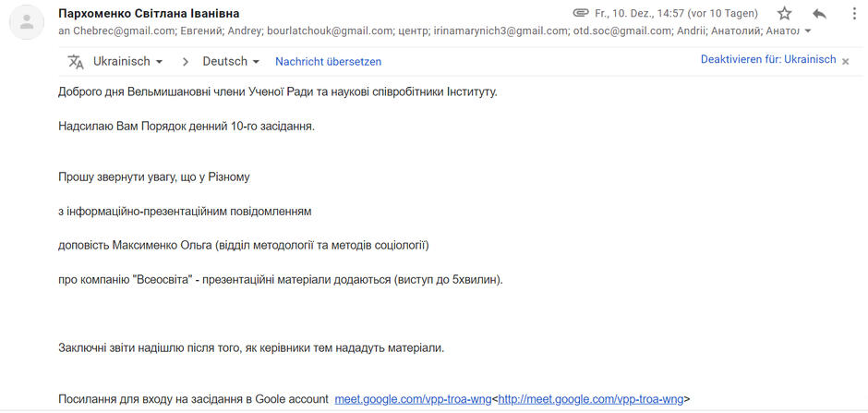
Task: Open the three-dot more options menu
Action: pyautogui.click(x=853, y=14)
